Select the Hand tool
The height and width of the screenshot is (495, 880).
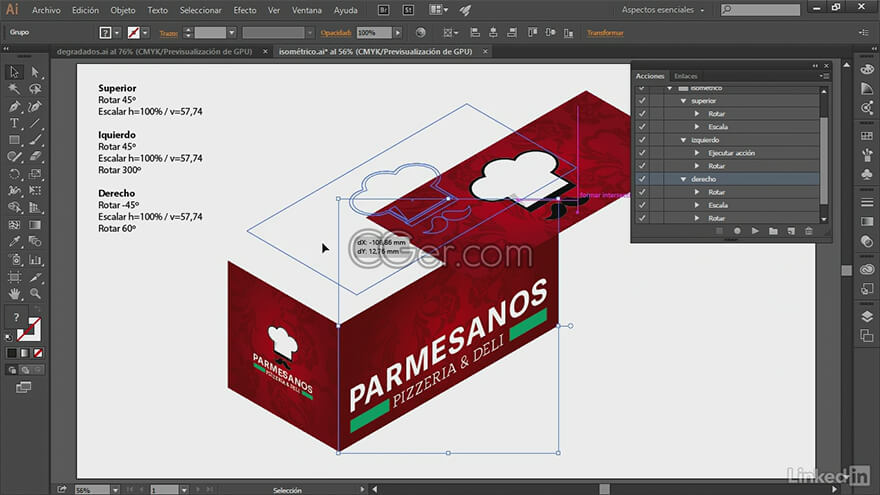14,294
